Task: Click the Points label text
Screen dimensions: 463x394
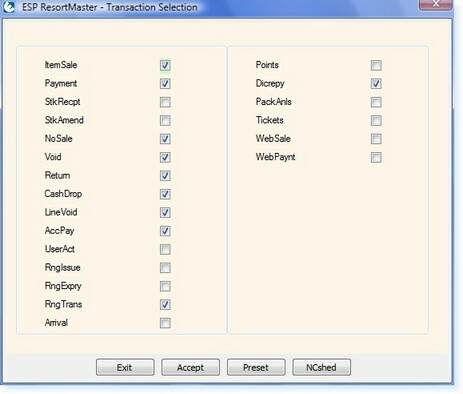Action: click(267, 65)
